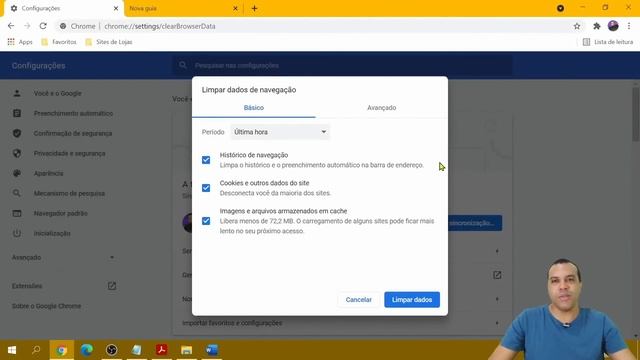
Task: Check the Histórico de navegação checkbox
Action: tap(206, 160)
